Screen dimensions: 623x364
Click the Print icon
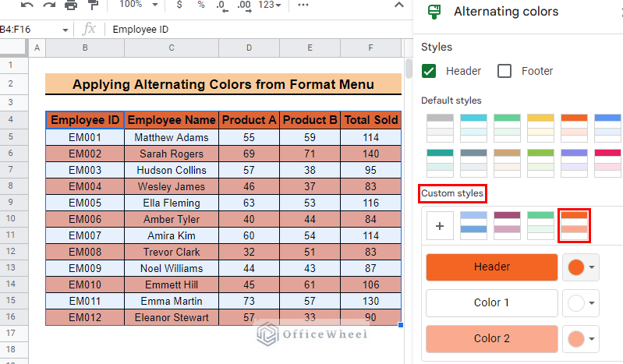(71, 5)
